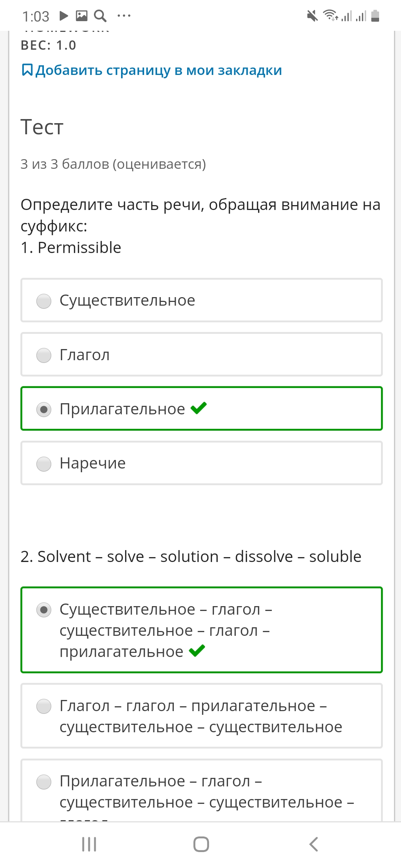
Task: Tap the image notification icon in status bar
Action: pos(82,16)
